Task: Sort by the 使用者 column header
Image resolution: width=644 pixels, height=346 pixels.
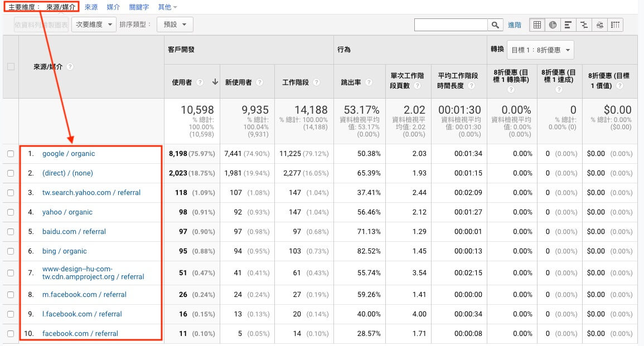Action: (182, 82)
